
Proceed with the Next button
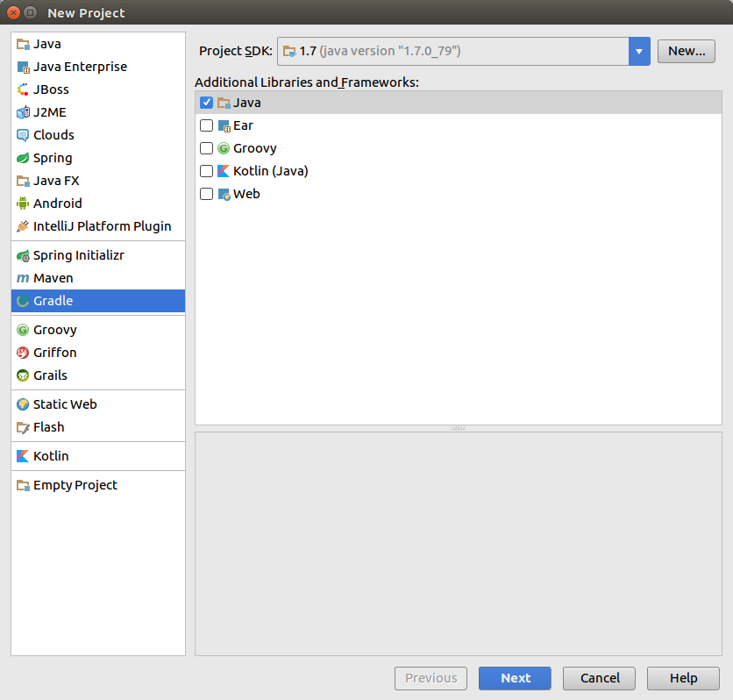coord(515,678)
